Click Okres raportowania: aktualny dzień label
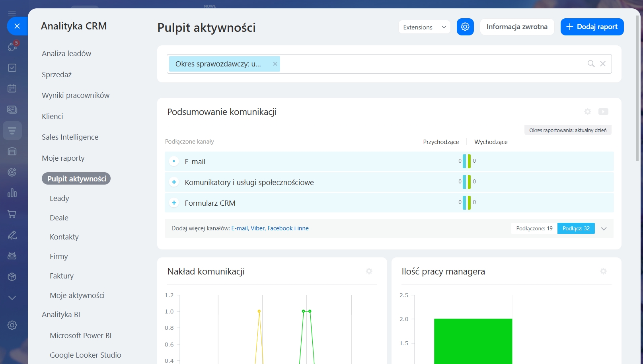The width and height of the screenshot is (643, 364). [568, 130]
